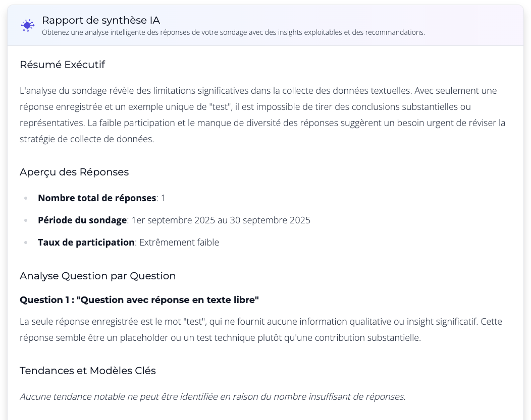The image size is (531, 420).
Task: Expand the 'Tendances et Modèles Clés' section
Action: click(x=87, y=371)
